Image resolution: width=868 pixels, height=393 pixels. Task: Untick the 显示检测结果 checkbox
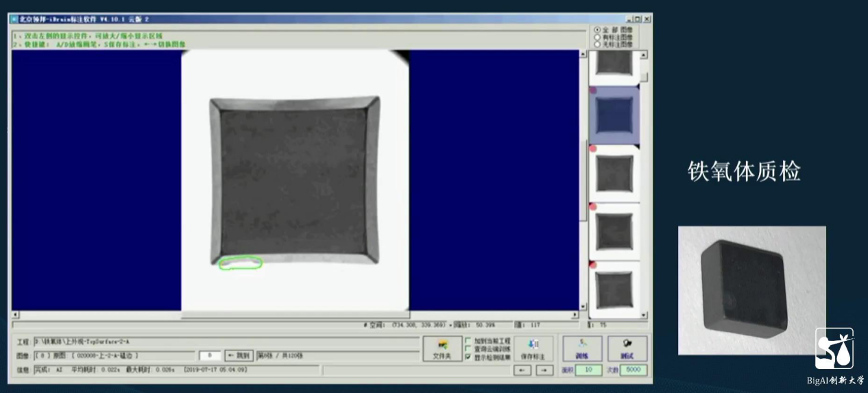pyautogui.click(x=468, y=357)
